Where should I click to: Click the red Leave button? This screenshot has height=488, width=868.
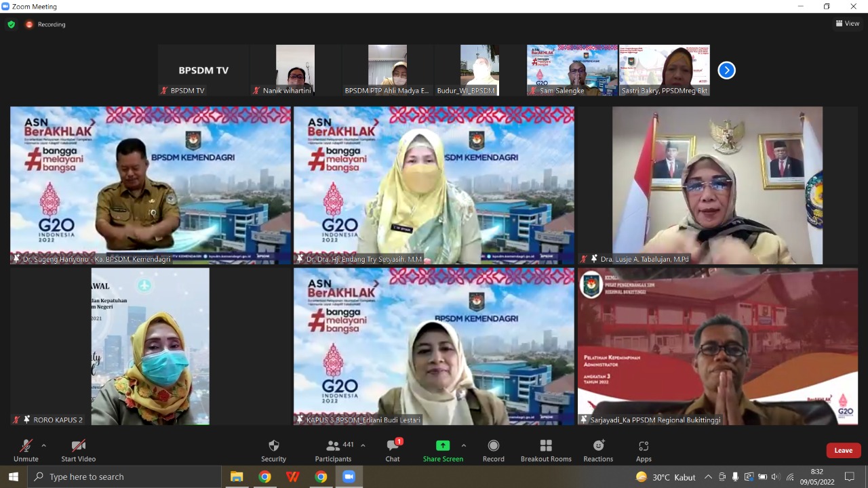[x=844, y=450]
